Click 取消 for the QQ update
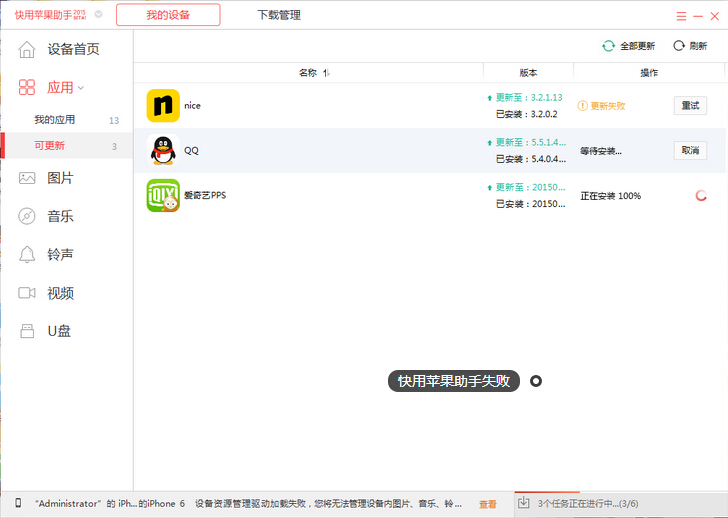728x518 pixels. [690, 151]
